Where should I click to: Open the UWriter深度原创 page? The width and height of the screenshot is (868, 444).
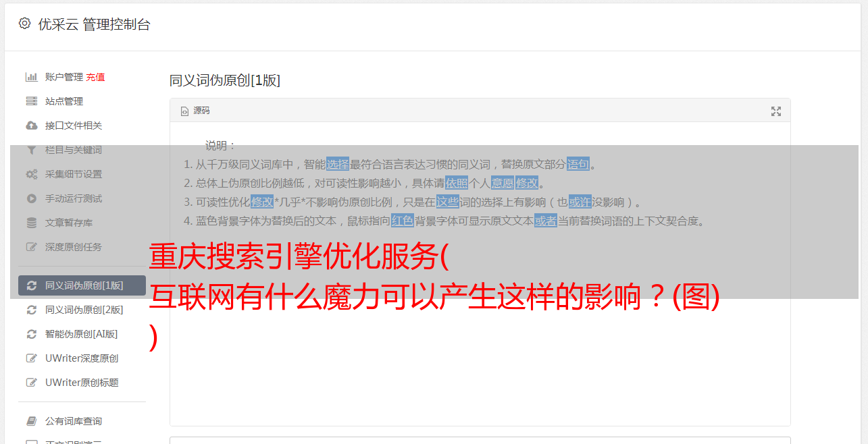click(82, 358)
